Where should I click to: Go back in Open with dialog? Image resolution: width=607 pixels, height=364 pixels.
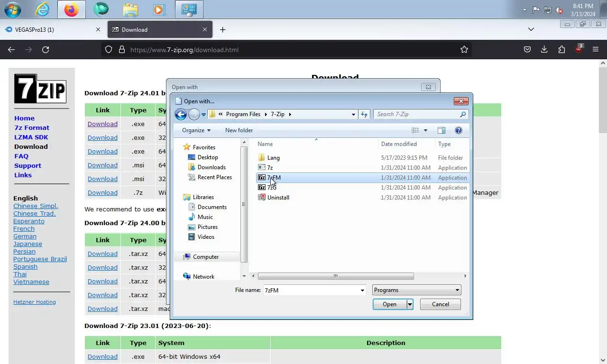tap(180, 114)
